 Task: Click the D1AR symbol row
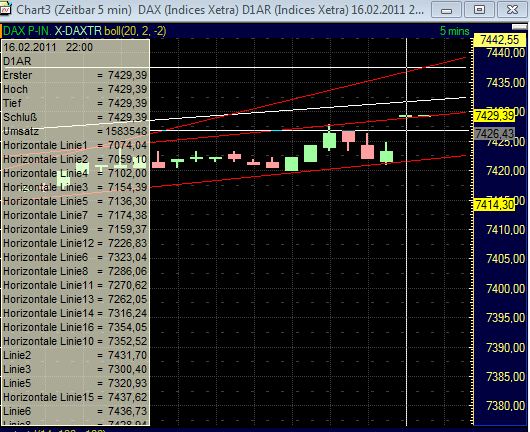point(75,61)
